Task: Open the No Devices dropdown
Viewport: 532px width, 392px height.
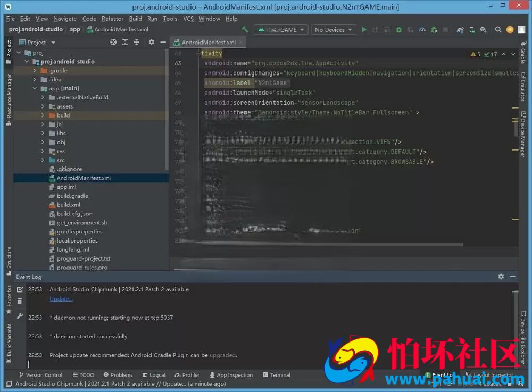Action: click(334, 30)
